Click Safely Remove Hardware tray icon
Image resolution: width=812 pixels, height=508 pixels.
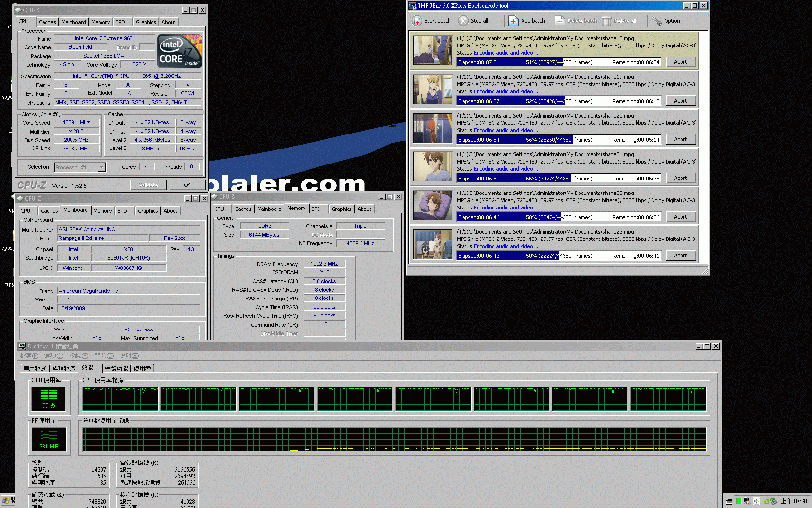pyautogui.click(x=773, y=501)
